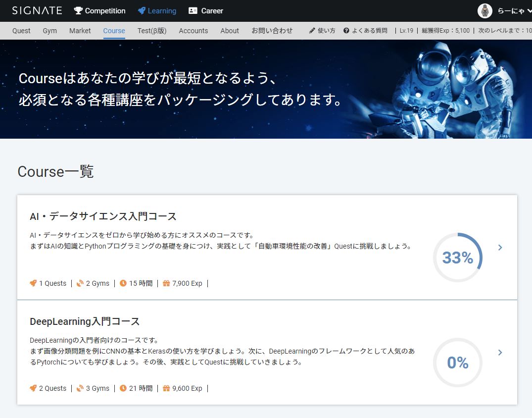Image resolution: width=532 pixels, height=418 pixels.
Task: Click the rocket icon beside 2 Quests
Action: tap(33, 388)
